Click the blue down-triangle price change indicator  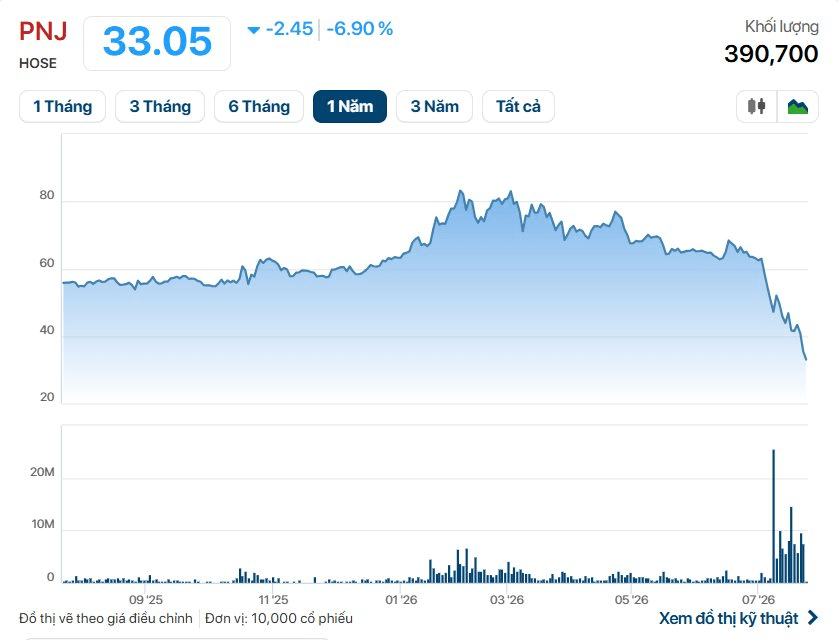click(253, 30)
